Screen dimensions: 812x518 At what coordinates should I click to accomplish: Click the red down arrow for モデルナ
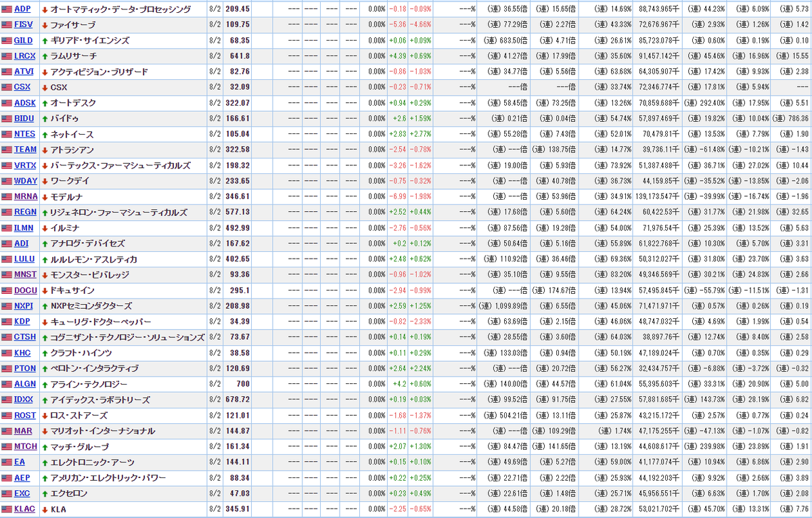45,197
